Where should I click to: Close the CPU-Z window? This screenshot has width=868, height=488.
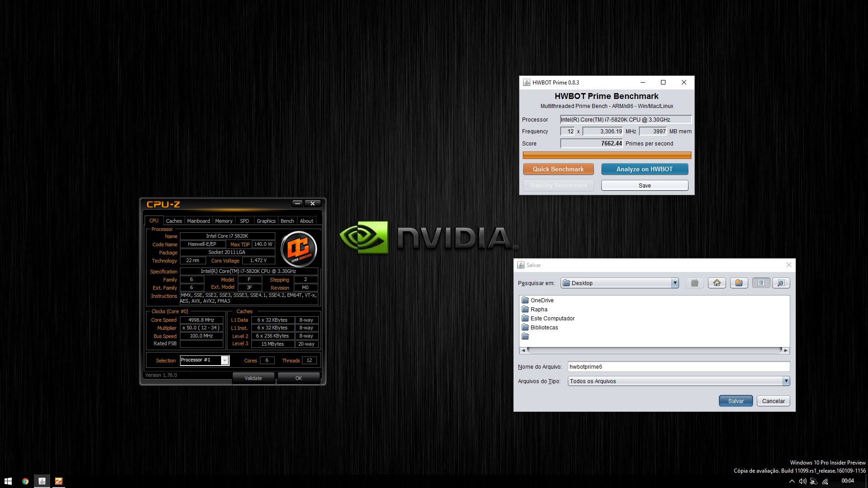click(312, 203)
